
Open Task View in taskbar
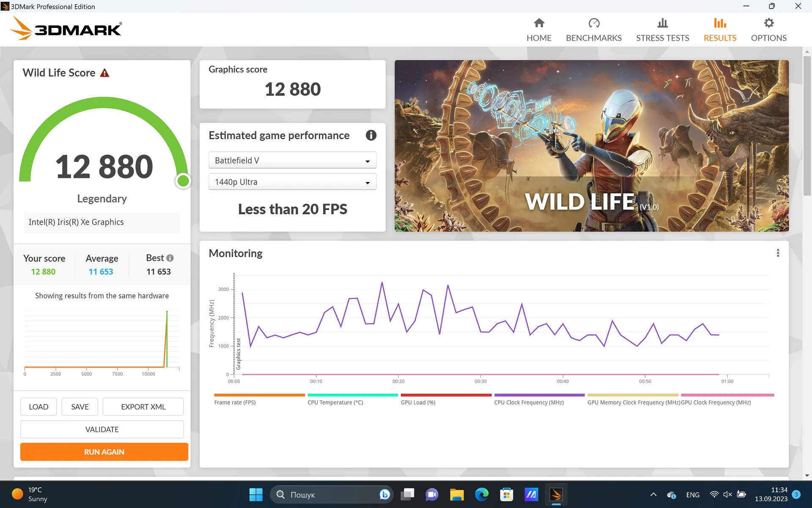(407, 494)
